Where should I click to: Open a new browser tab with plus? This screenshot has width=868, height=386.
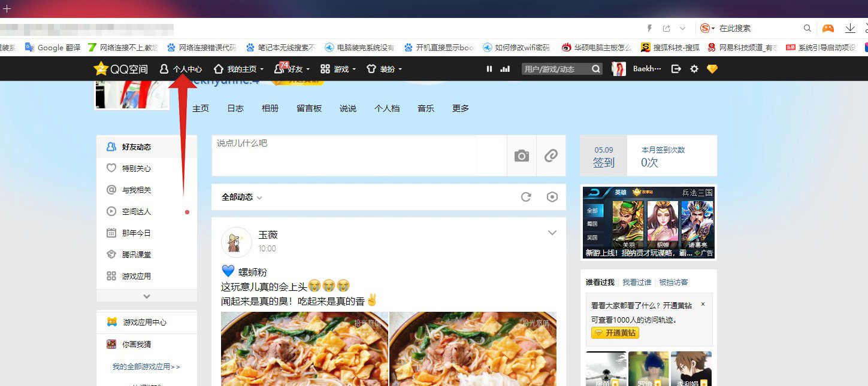click(7, 8)
